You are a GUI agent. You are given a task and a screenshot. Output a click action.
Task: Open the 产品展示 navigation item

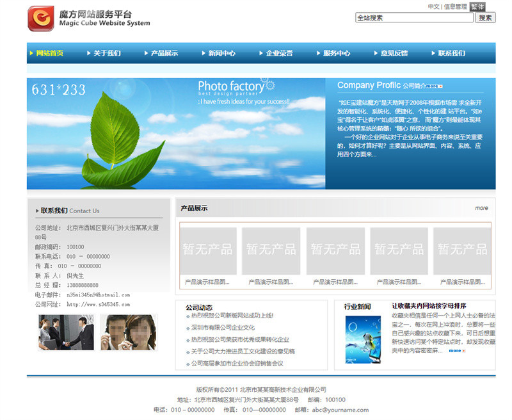[x=164, y=53]
